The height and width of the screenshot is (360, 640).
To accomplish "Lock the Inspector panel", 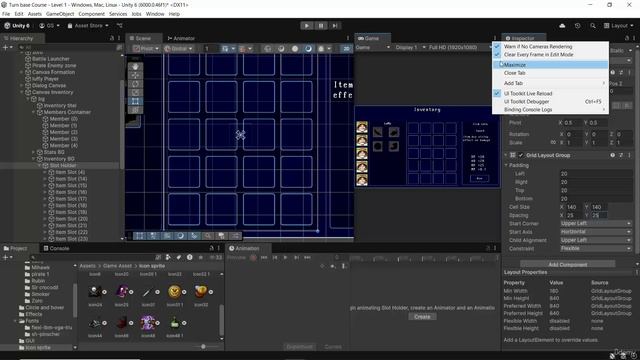I will click(x=627, y=38).
